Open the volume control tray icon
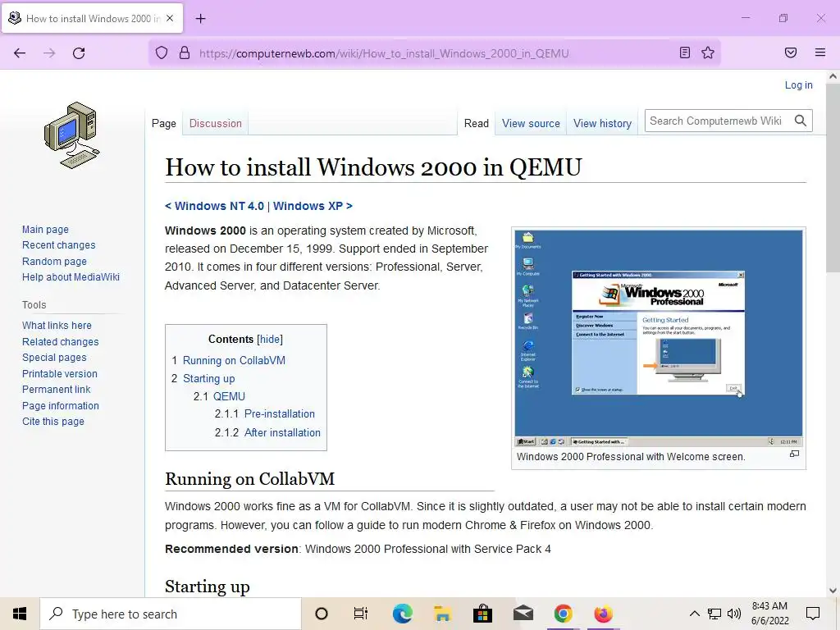This screenshot has width=840, height=630. [734, 614]
